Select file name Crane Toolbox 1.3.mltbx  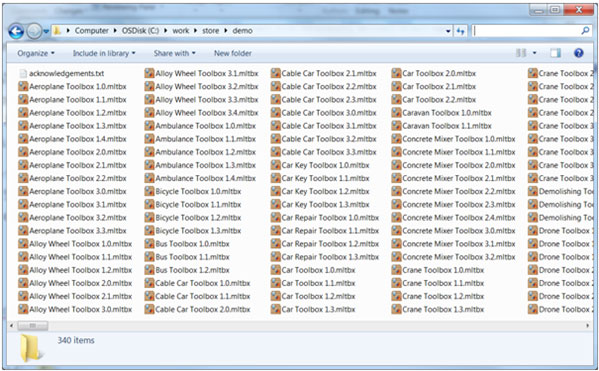(443, 309)
